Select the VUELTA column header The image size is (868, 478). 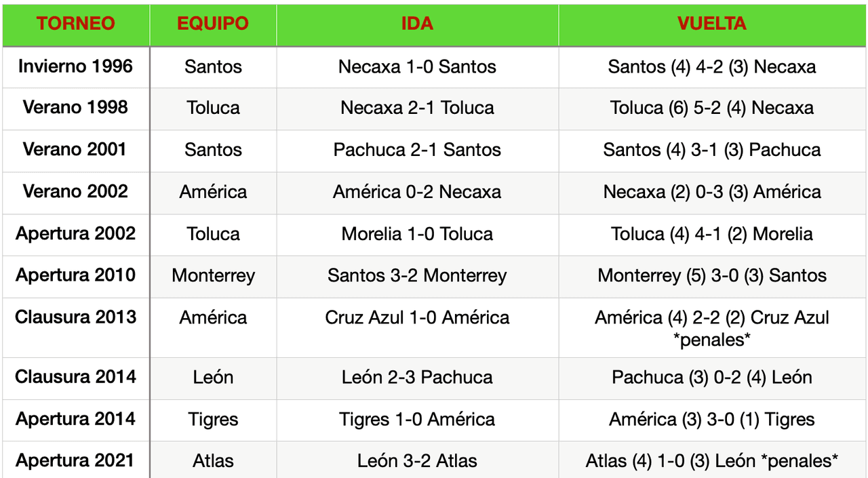[x=712, y=24]
